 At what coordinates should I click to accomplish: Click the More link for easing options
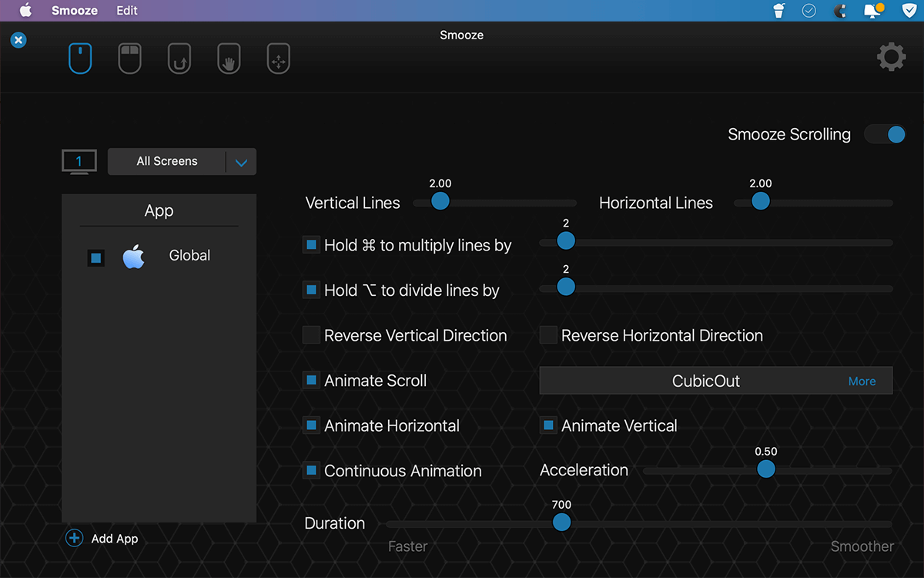[862, 381]
